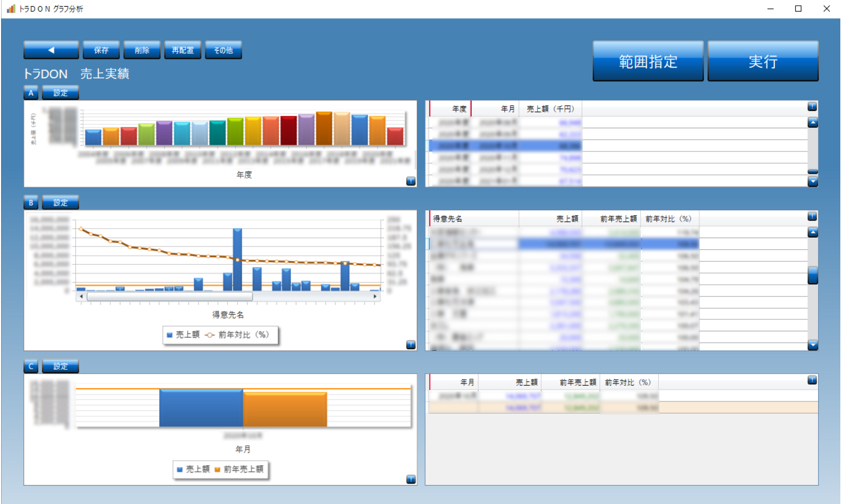Click chart B scrollbar right arrow

[x=375, y=296]
